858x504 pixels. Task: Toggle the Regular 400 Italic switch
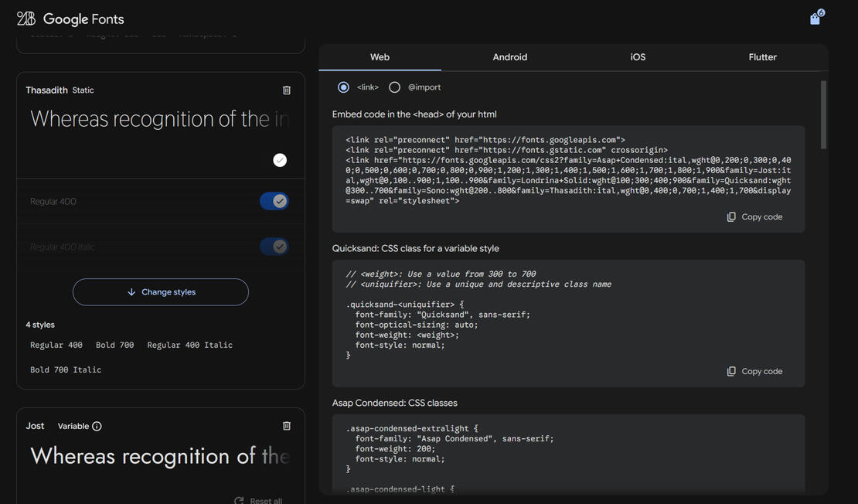pyautogui.click(x=274, y=247)
